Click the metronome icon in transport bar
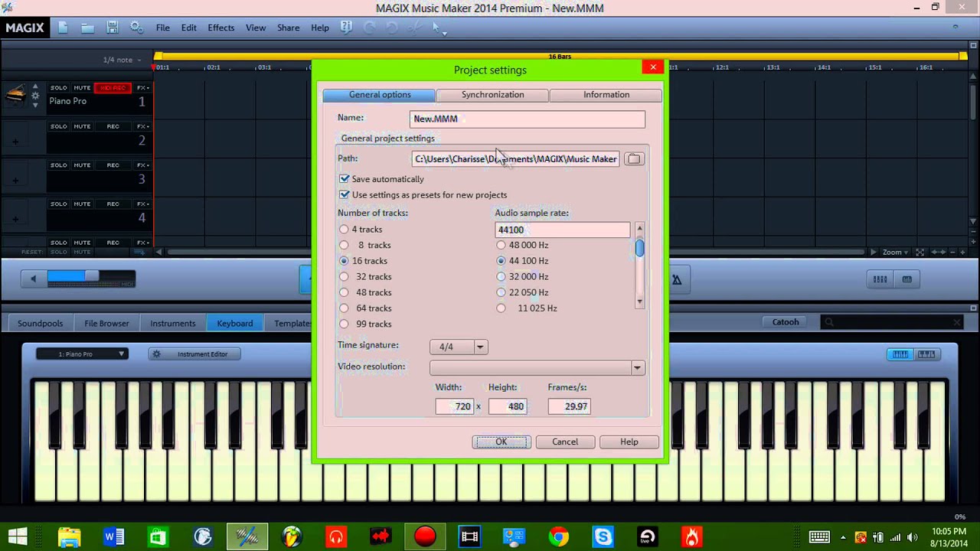 [x=677, y=280]
